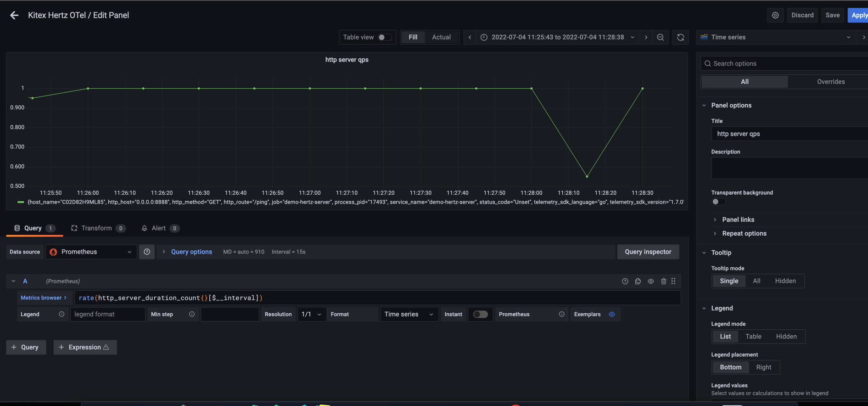Screen dimensions: 868x406
Task: Open the Format Time series dropdown
Action: click(409, 314)
